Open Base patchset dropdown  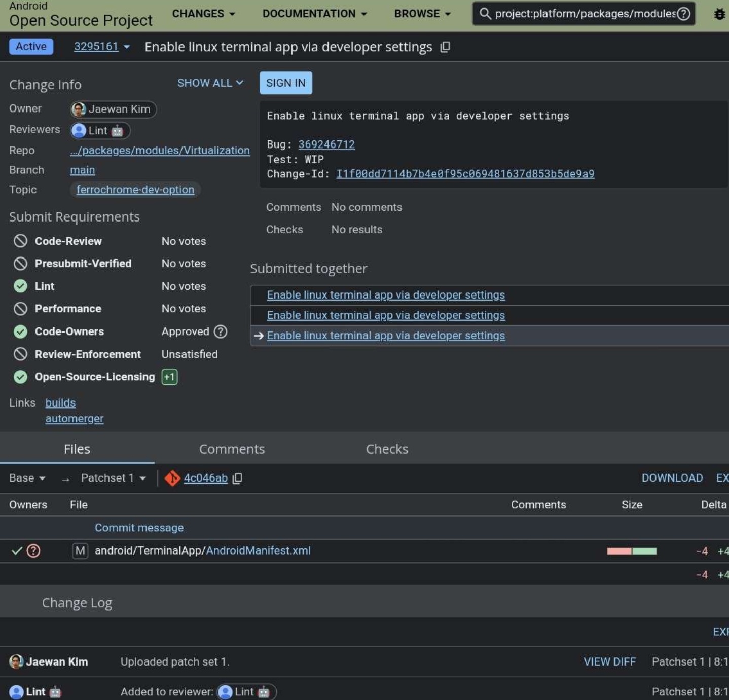point(27,478)
